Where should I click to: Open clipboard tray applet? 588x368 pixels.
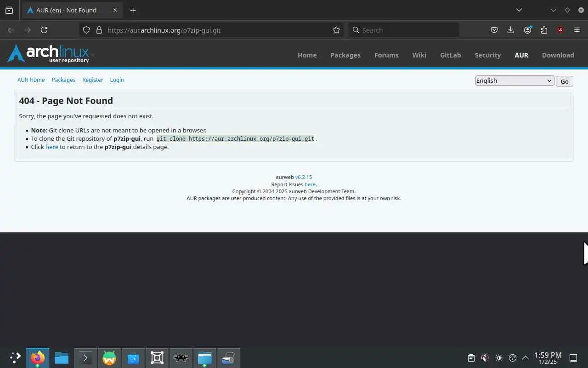tap(471, 358)
